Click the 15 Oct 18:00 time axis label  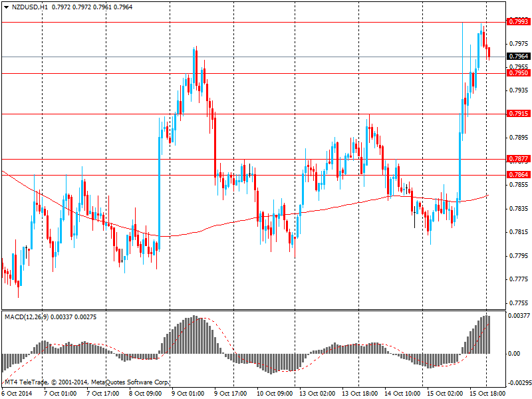(487, 394)
